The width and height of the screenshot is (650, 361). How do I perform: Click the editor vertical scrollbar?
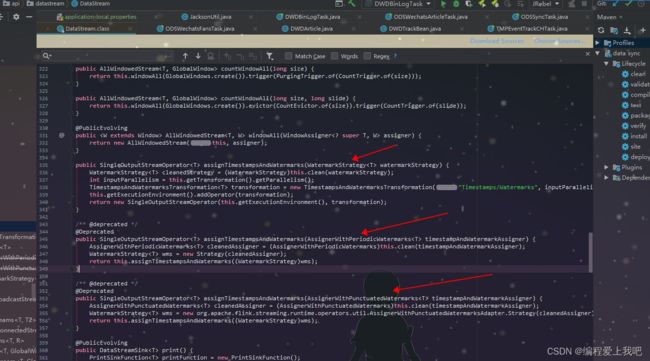tap(590, 252)
